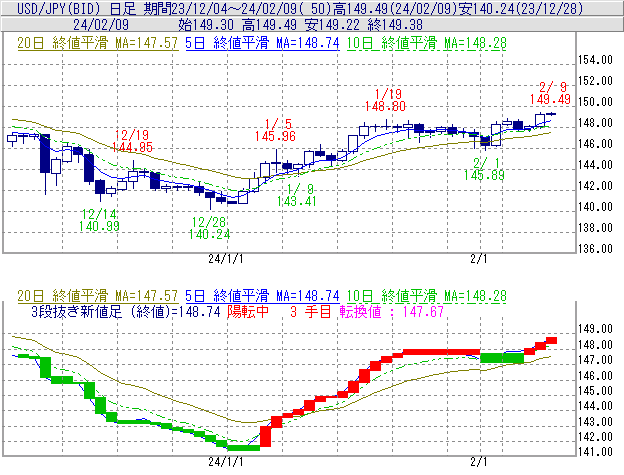The height and width of the screenshot is (475, 624).
Task: Click the 154.00 price axis label
Action: pyautogui.click(x=595, y=60)
